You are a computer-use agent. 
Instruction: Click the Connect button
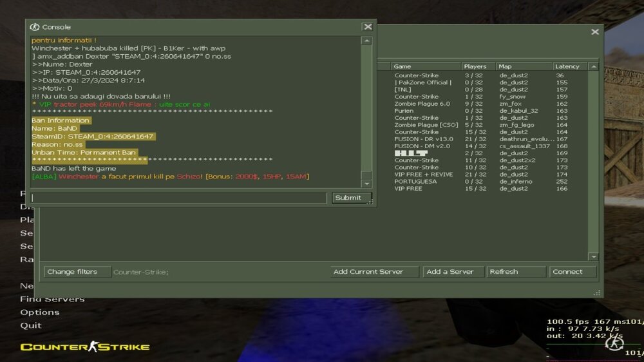click(x=573, y=272)
